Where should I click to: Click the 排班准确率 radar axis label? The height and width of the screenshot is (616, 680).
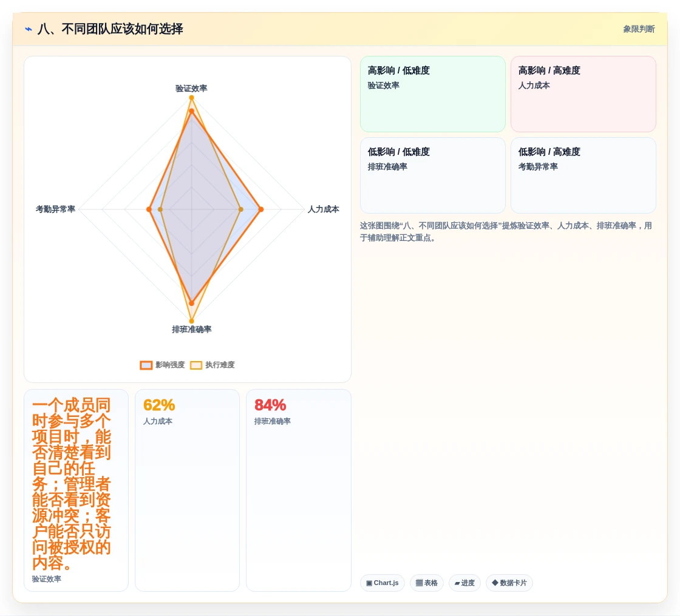click(192, 330)
